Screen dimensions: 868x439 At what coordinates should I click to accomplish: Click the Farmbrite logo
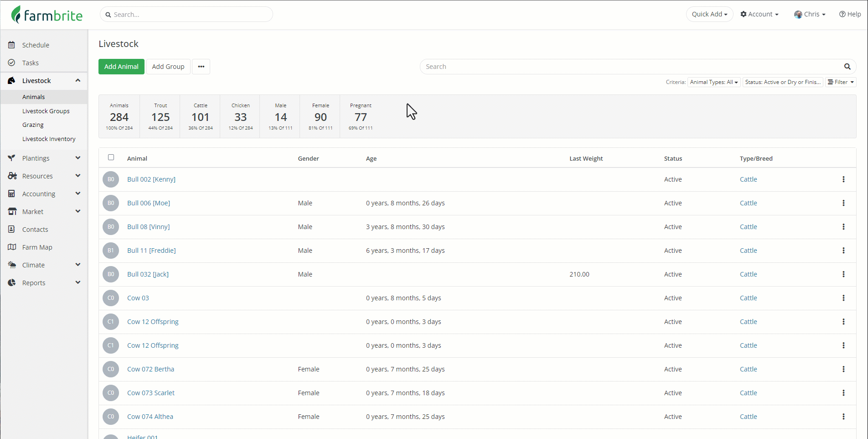coord(47,15)
